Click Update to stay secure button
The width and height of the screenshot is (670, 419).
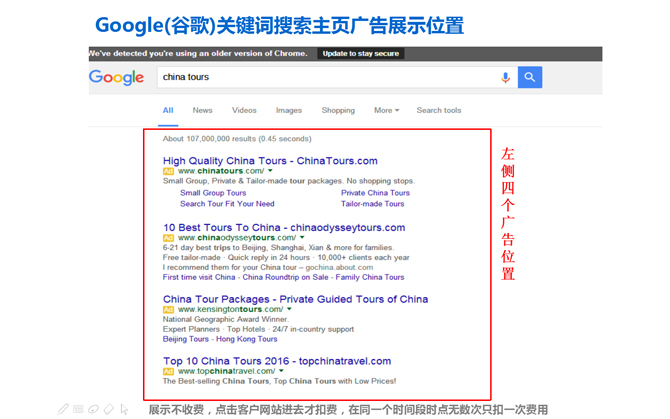click(361, 53)
